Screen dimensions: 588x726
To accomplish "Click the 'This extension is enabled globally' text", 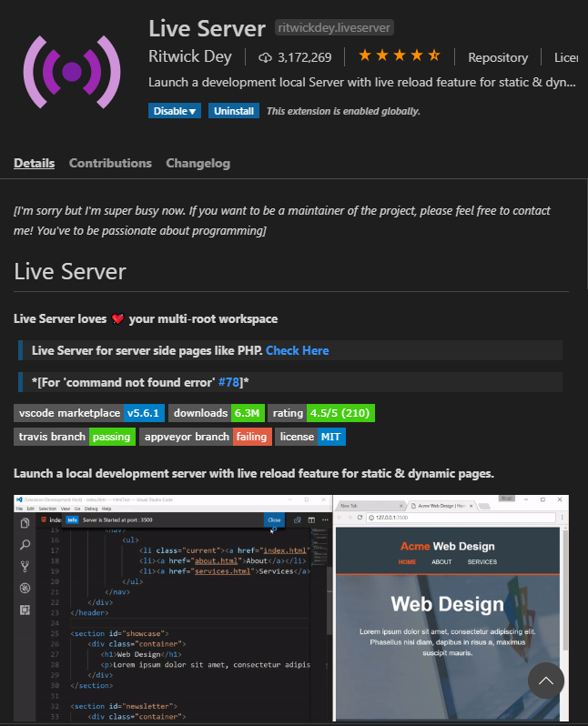I will (343, 111).
